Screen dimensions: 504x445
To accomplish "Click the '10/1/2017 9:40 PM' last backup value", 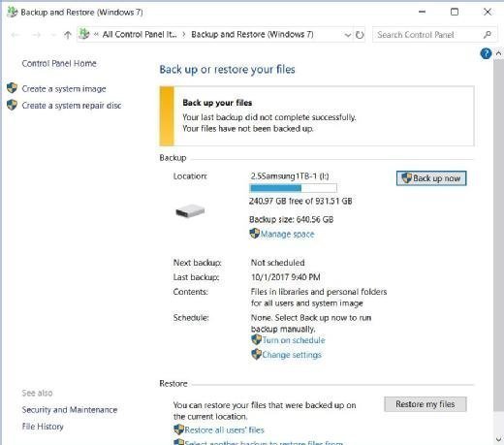I will click(x=286, y=277).
